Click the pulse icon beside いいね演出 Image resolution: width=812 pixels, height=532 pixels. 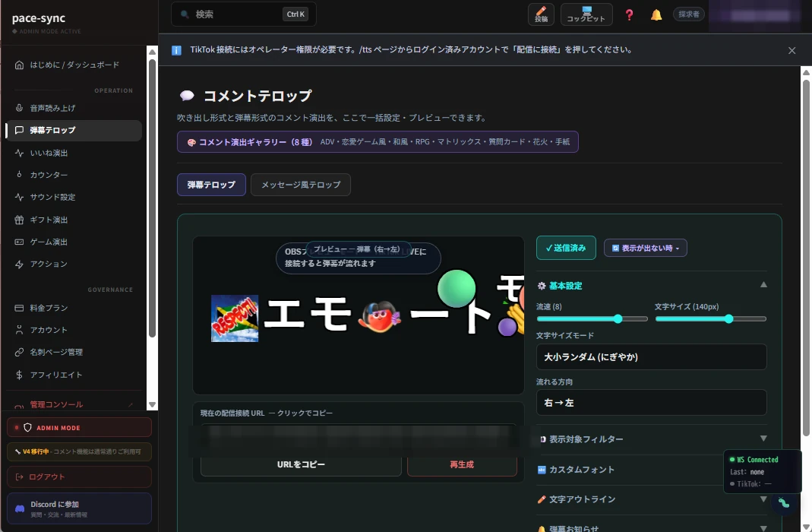(19, 153)
